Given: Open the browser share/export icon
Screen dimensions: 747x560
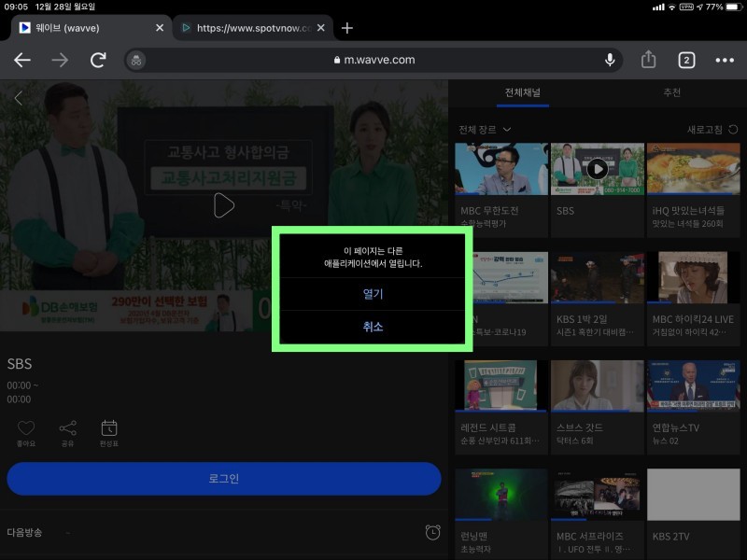Looking at the screenshot, I should pyautogui.click(x=648, y=59).
